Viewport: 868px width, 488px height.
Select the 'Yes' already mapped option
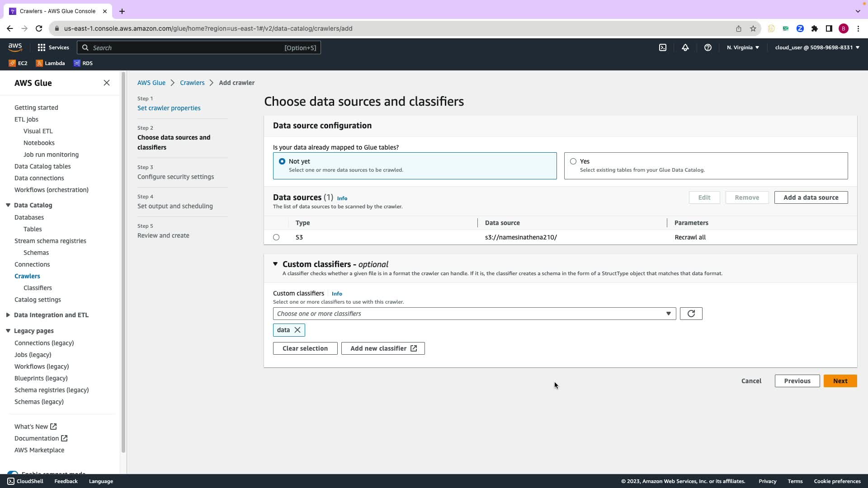coord(573,161)
